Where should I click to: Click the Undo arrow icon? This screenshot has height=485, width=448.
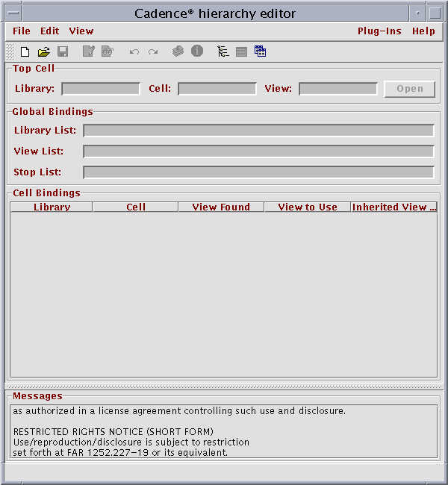coord(134,51)
